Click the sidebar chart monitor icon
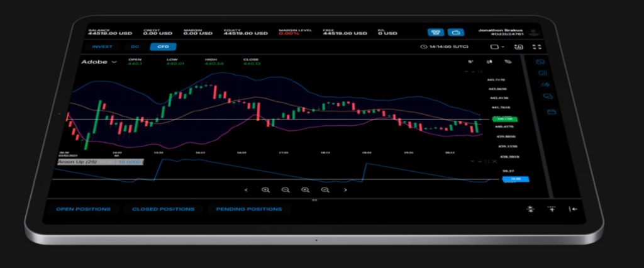The image size is (644, 268). [543, 73]
